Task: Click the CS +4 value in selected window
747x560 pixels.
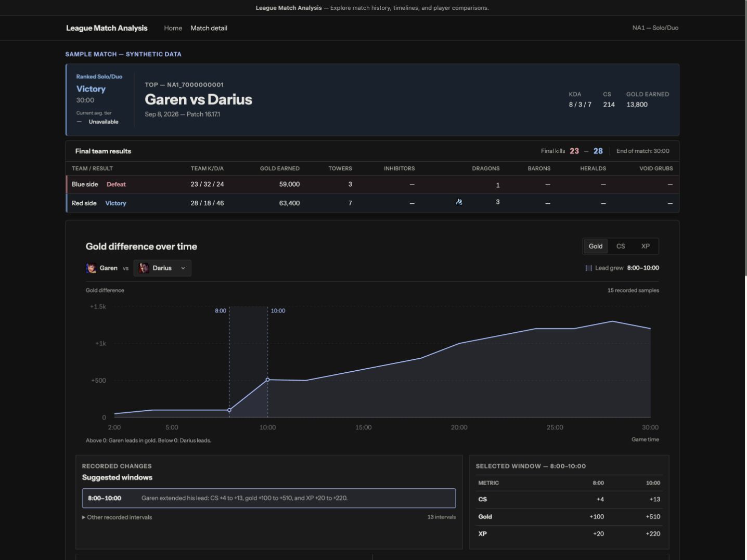Action: pyautogui.click(x=600, y=500)
